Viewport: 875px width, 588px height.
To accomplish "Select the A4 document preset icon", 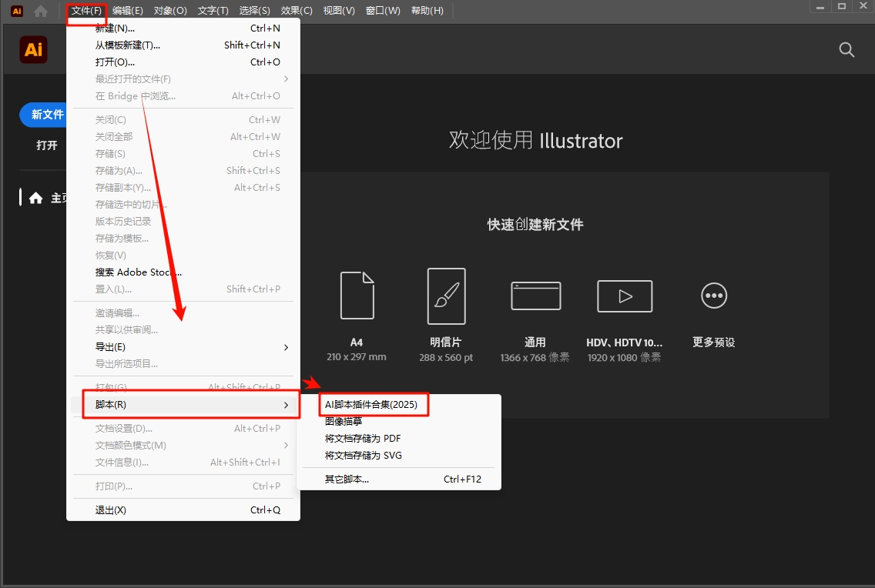I will 357,295.
